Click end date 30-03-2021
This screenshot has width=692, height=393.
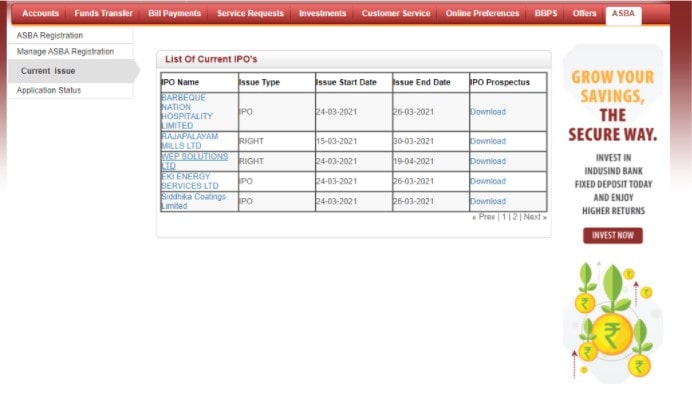coord(414,141)
